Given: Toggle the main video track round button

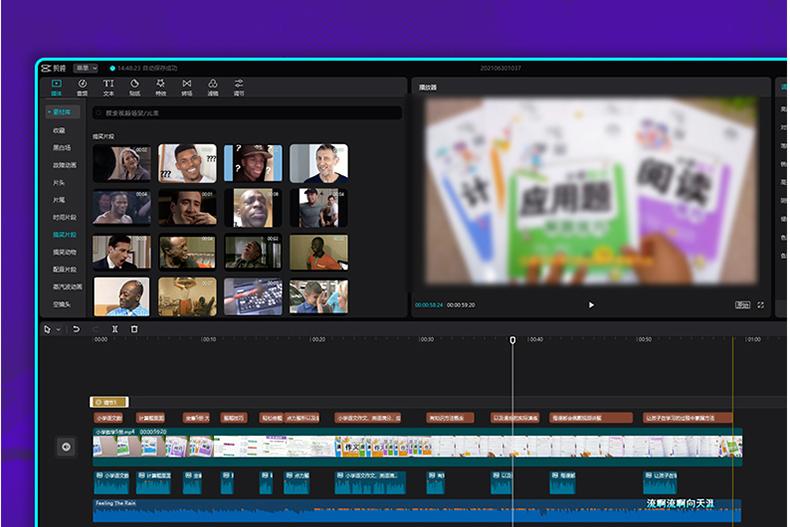Looking at the screenshot, I should coord(67,447).
